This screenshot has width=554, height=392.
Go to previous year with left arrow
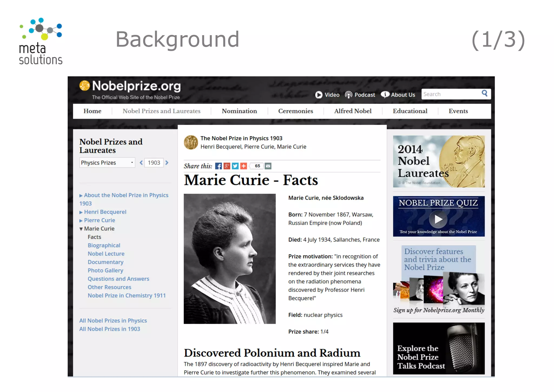pyautogui.click(x=141, y=163)
